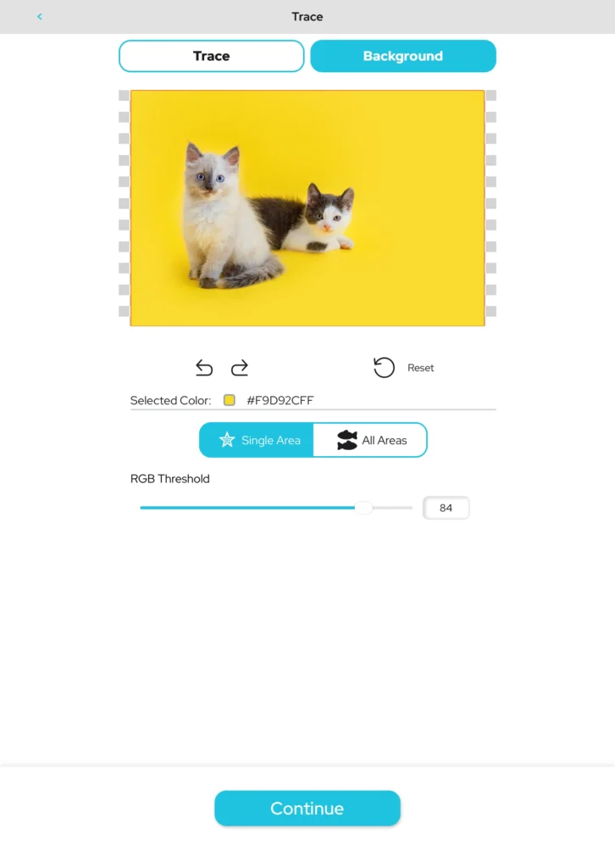Undo the last background selection
The image size is (615, 868).
tap(204, 368)
